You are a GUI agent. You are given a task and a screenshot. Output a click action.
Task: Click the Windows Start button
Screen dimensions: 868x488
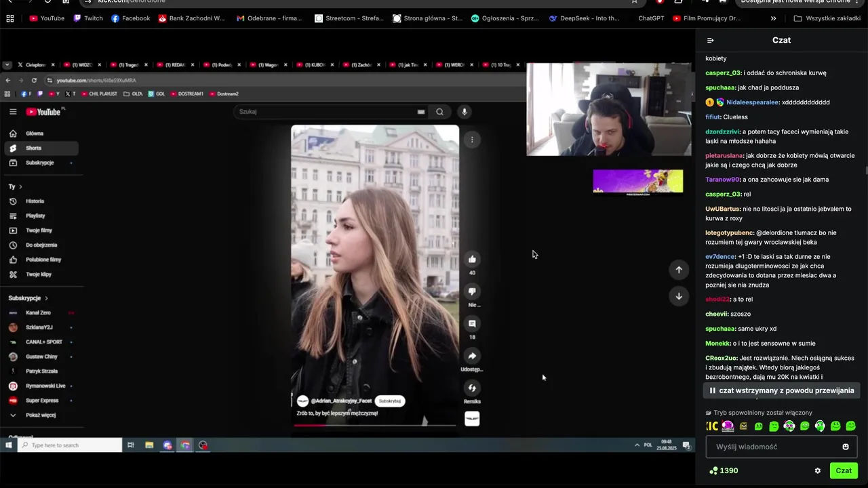pyautogui.click(x=9, y=445)
